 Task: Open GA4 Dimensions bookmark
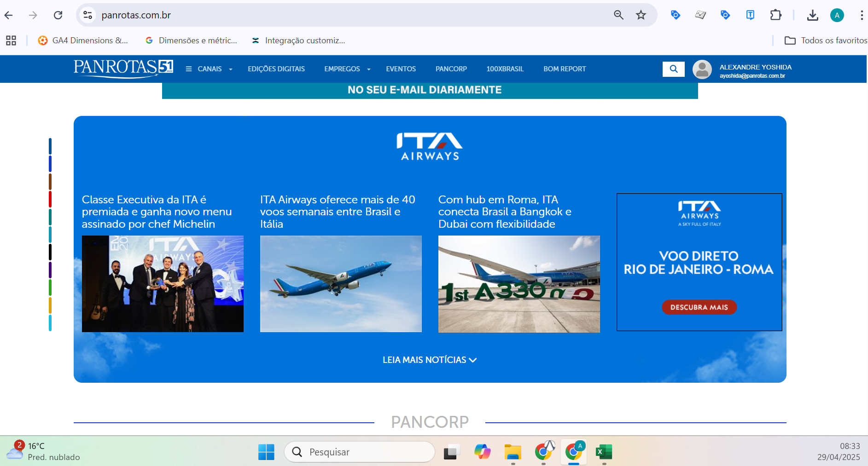83,40
